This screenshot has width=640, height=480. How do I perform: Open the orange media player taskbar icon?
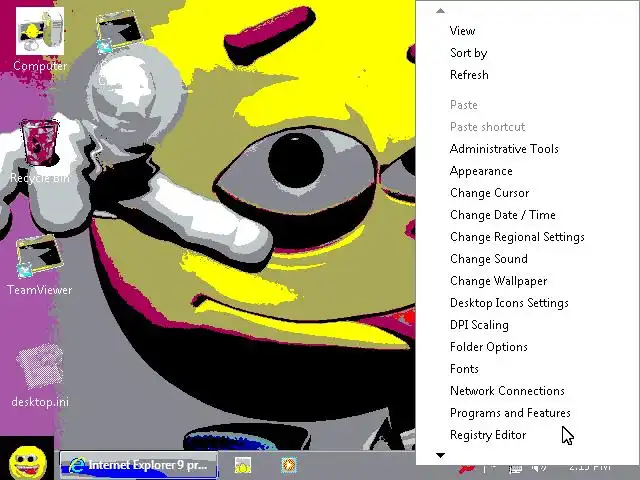pos(289,465)
